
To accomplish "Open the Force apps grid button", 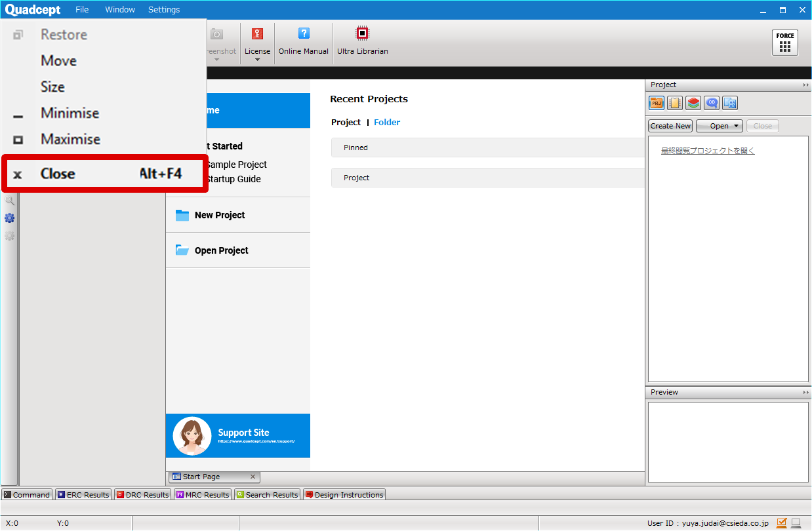I will pos(784,43).
